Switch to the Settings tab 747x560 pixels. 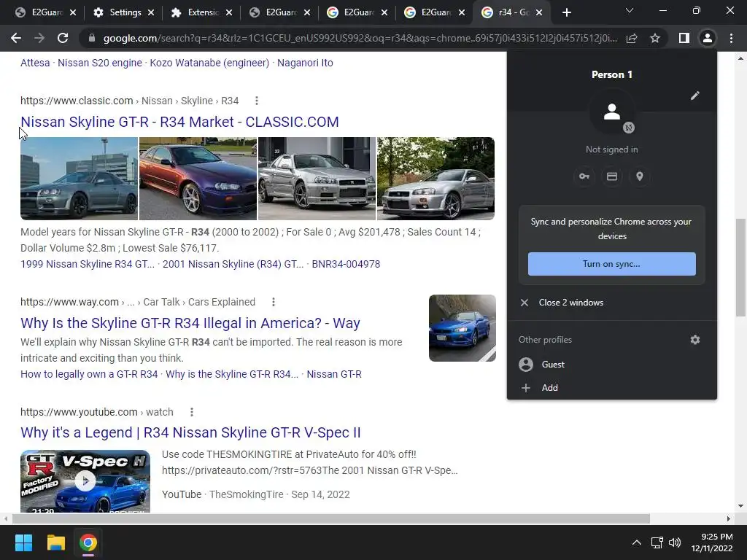[124, 12]
